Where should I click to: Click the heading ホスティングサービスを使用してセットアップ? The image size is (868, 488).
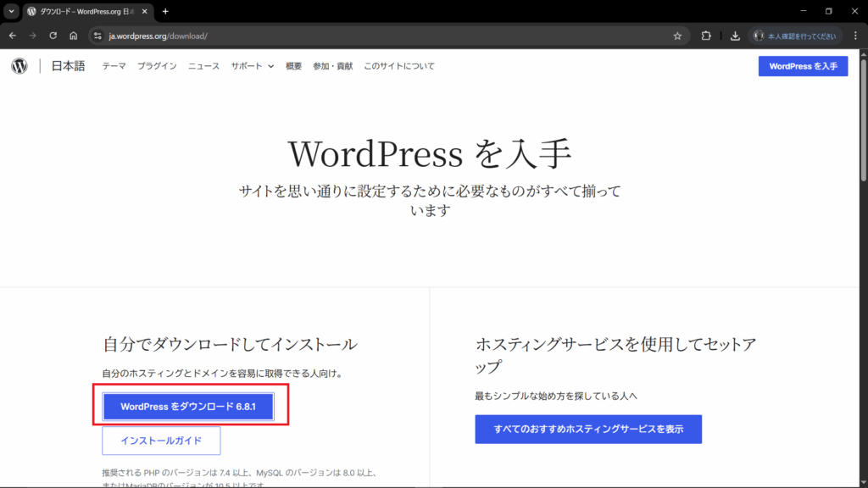pos(615,355)
